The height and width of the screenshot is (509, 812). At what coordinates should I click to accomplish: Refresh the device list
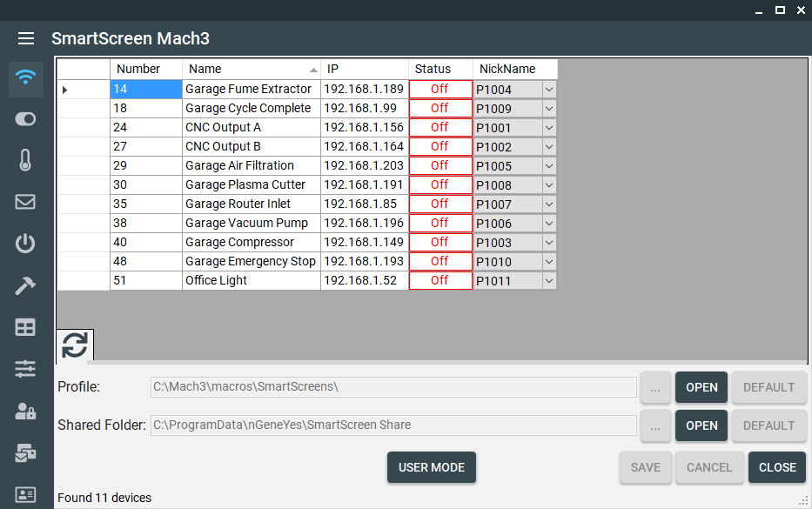coord(75,345)
